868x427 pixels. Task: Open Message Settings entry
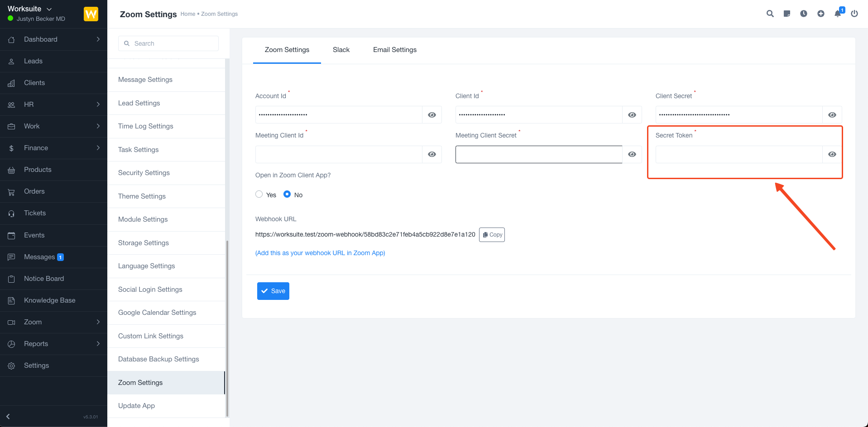click(166, 80)
